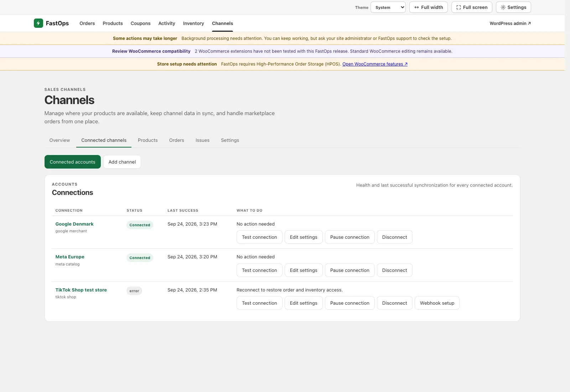The width and height of the screenshot is (570, 392).
Task: Click 'No action needed' in the Google Denmark row
Action: click(x=255, y=224)
